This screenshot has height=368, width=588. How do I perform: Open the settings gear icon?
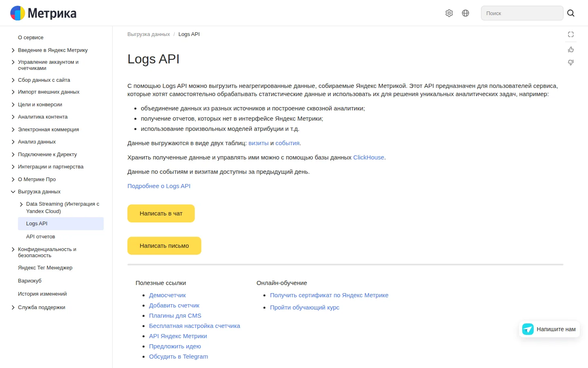tap(449, 13)
